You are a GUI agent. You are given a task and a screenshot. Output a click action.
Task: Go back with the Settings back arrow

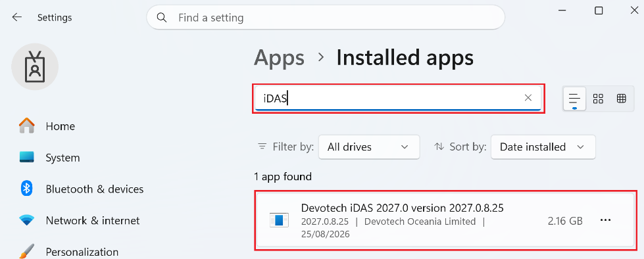pyautogui.click(x=17, y=17)
